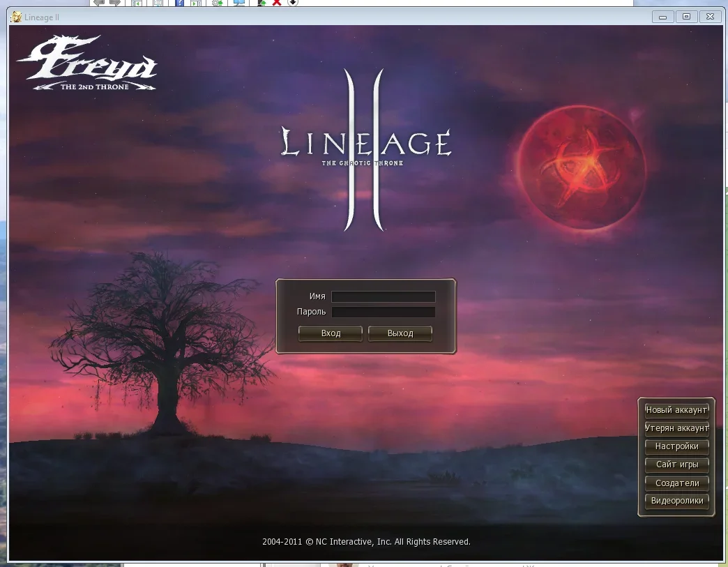This screenshot has width=728, height=567.
Task: Click the back arrow in background toolbar
Action: pos(99,2)
